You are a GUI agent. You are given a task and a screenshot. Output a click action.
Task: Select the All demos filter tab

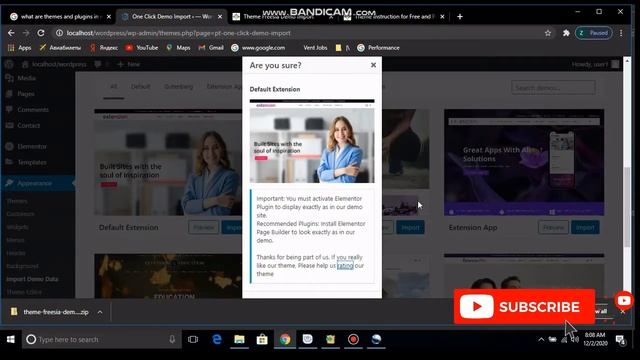[x=113, y=87]
